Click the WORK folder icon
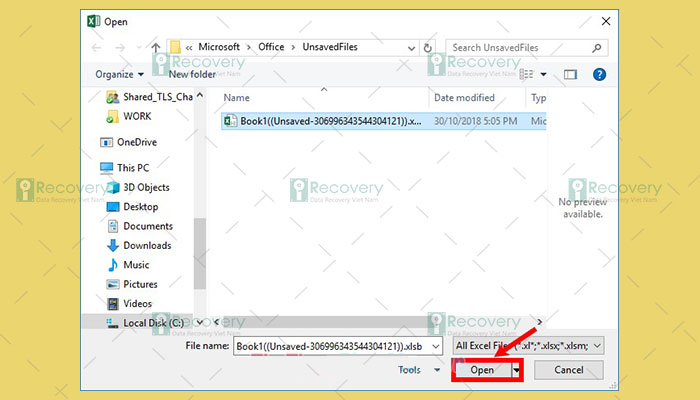This screenshot has height=400, width=700. click(x=112, y=117)
